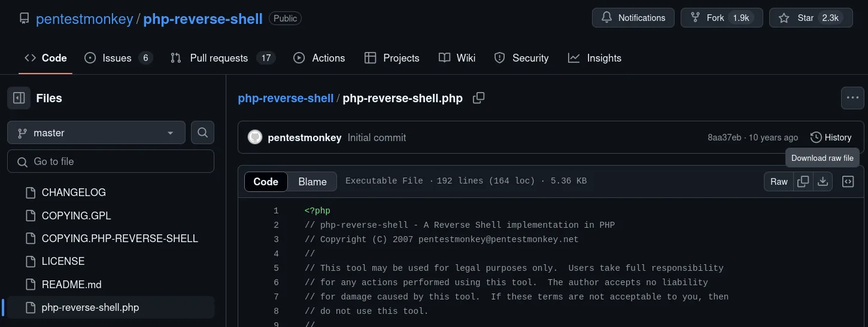The image size is (868, 327).
Task: Click the repository icon beside pentestmonkey
Action: 24,19
